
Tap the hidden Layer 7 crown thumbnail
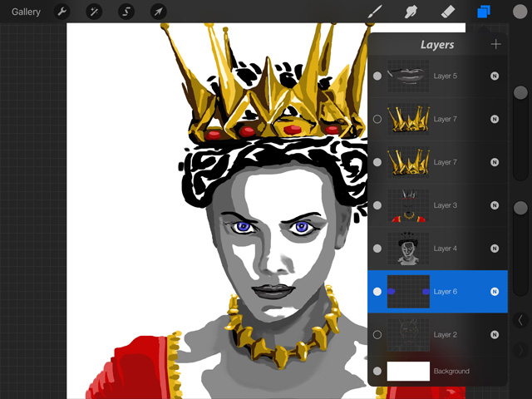(x=408, y=119)
